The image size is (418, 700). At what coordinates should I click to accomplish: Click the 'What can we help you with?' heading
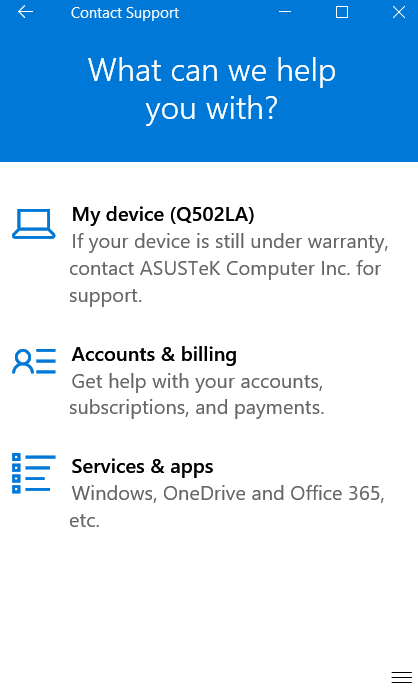click(212, 89)
